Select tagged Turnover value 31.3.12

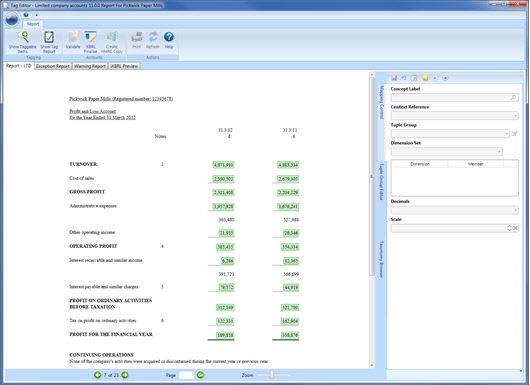223,165
